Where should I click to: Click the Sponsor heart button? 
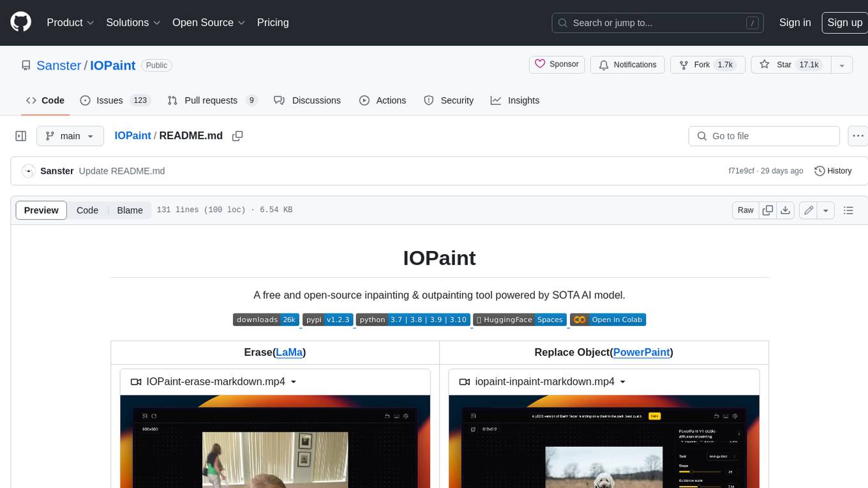tap(557, 65)
